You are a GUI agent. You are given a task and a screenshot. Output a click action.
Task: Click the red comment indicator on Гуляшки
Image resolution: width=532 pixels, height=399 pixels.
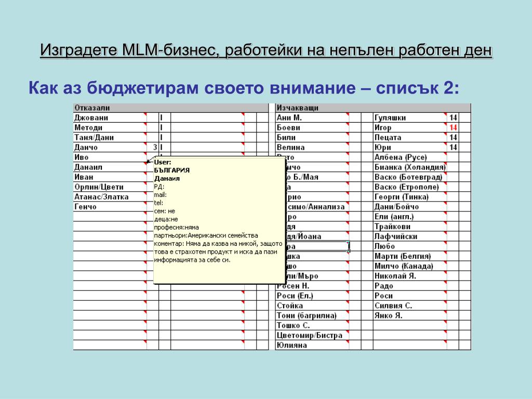click(x=445, y=115)
